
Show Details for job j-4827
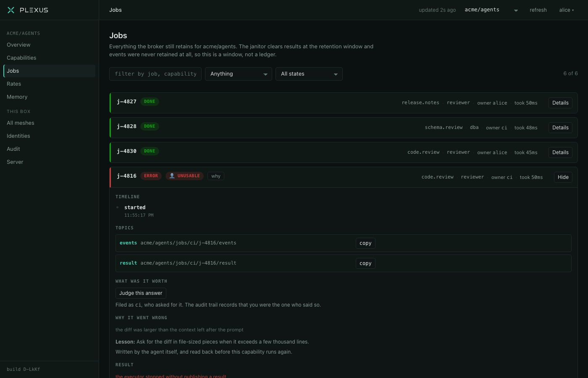[560, 103]
